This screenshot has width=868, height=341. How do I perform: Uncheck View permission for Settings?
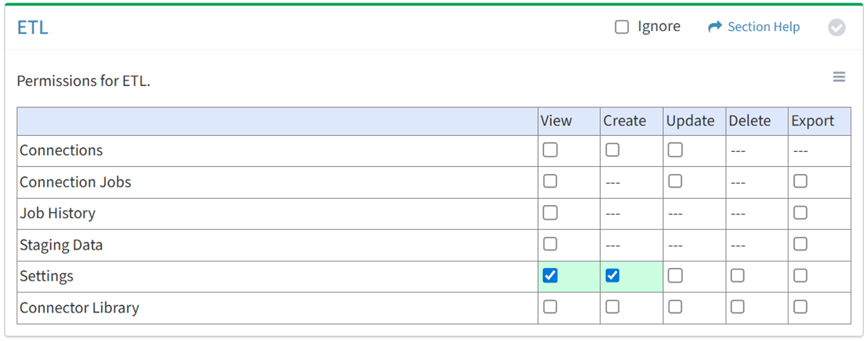550,276
